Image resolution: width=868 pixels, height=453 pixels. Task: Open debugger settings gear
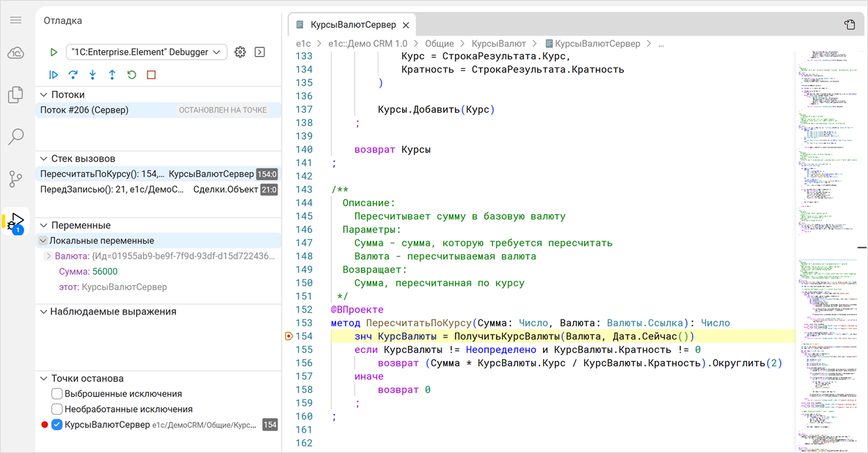[x=240, y=52]
